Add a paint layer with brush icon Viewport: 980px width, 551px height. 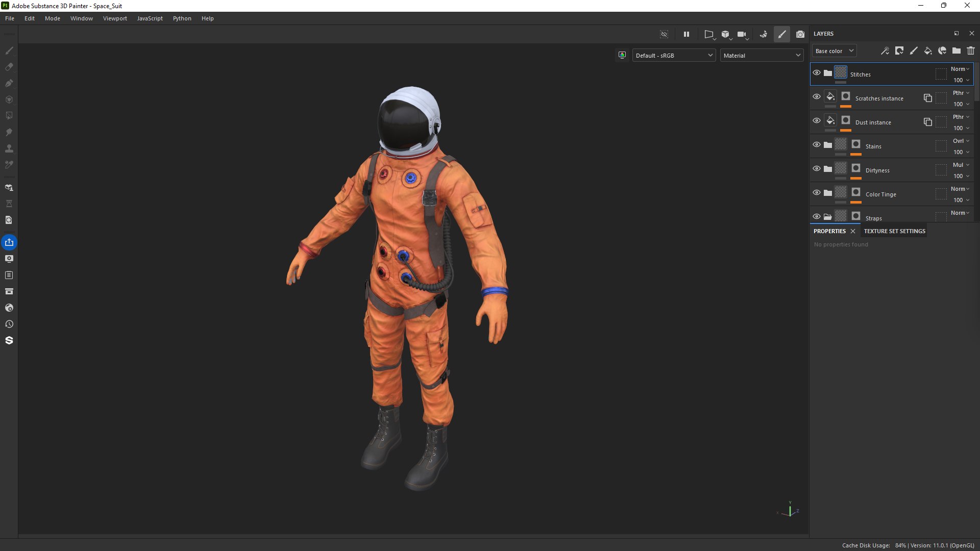tap(914, 51)
